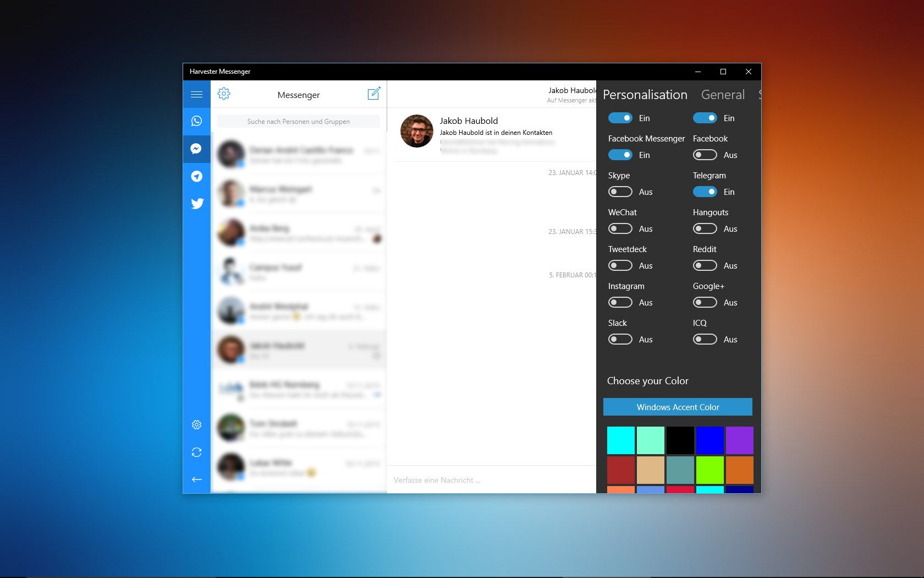
Task: Click the 'Messenger' title text
Action: point(299,95)
